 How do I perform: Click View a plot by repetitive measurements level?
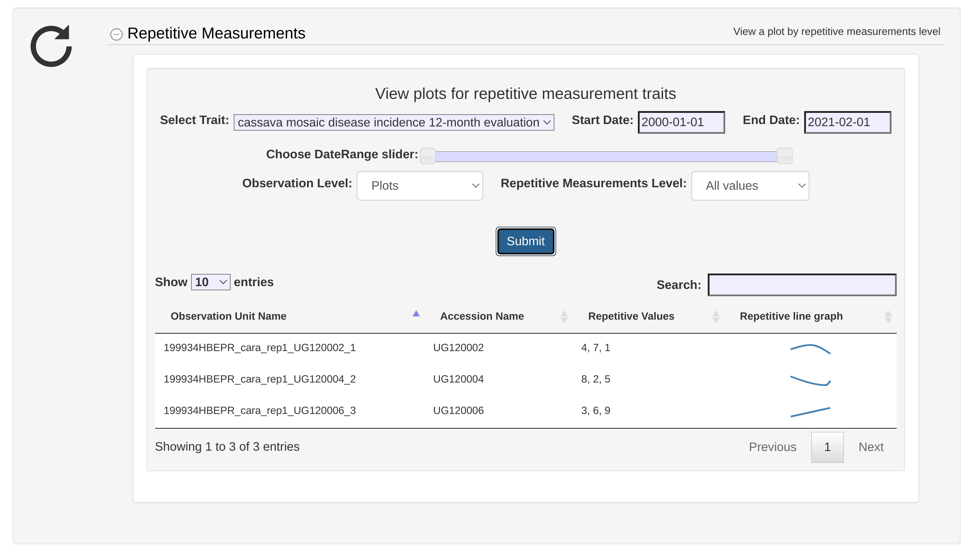pyautogui.click(x=837, y=31)
